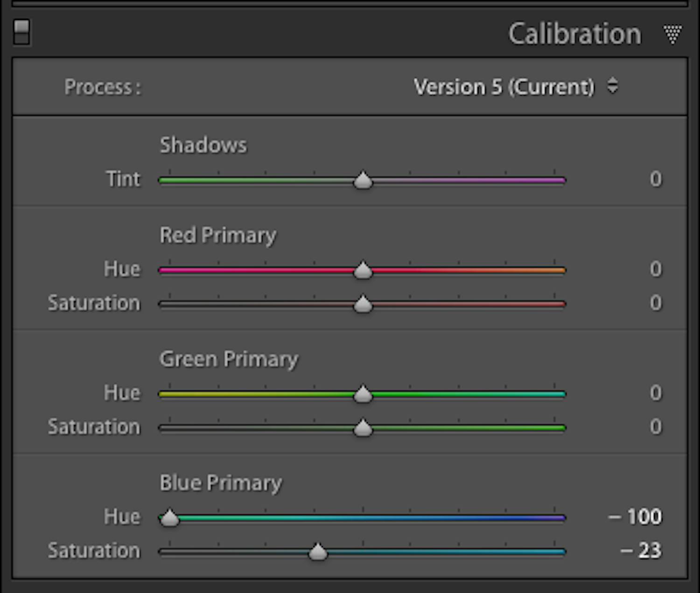Collapse the Calibration panel disclosure triangle
Screen dimensions: 700x593
pyautogui.click(x=672, y=34)
